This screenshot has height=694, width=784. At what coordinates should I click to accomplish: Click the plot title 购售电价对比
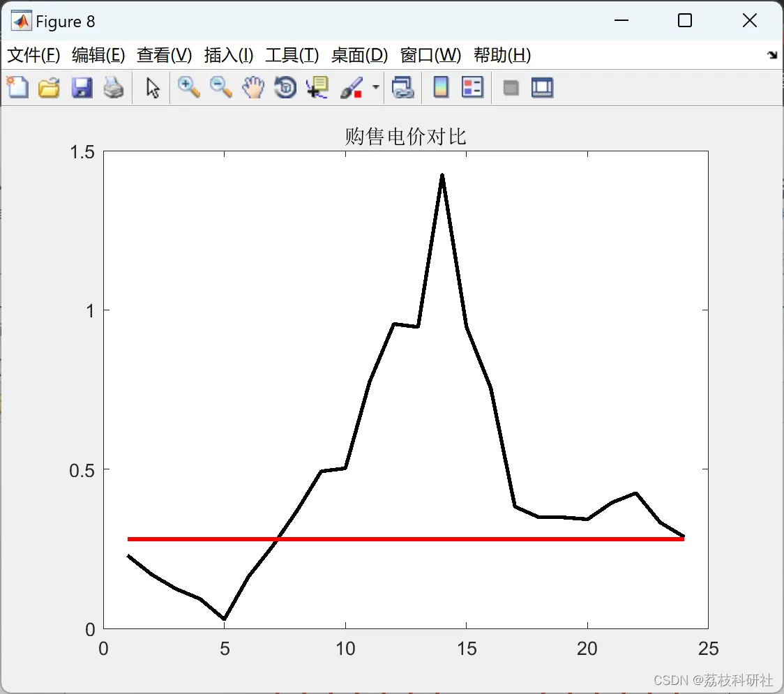(x=405, y=137)
